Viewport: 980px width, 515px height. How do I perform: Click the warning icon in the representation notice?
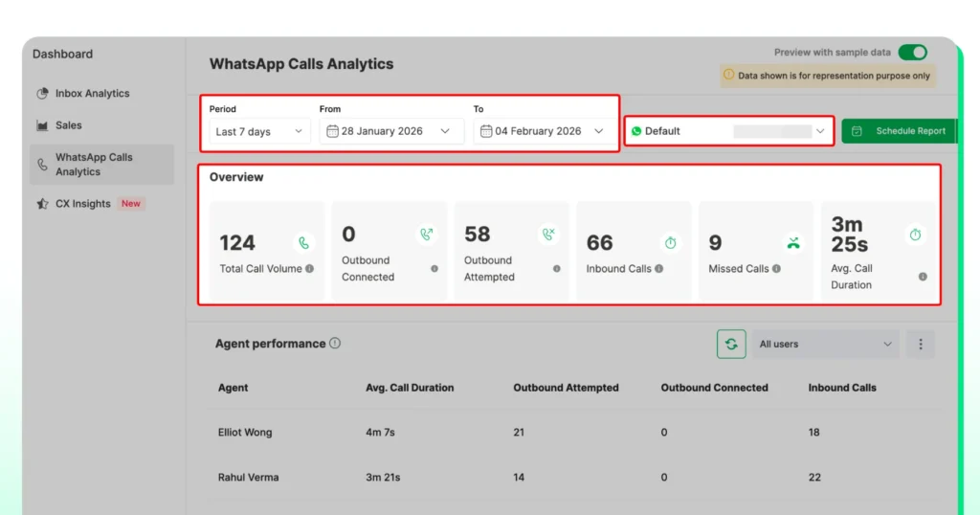728,75
